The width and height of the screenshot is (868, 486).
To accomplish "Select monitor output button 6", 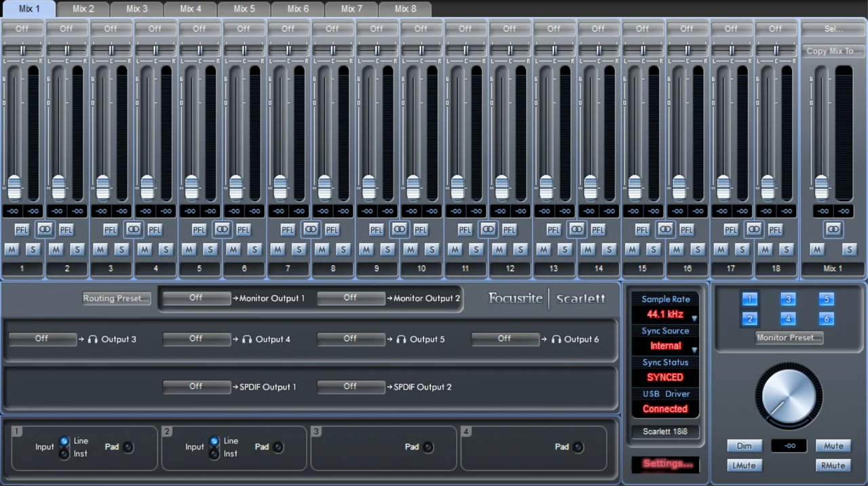I will tap(825, 319).
